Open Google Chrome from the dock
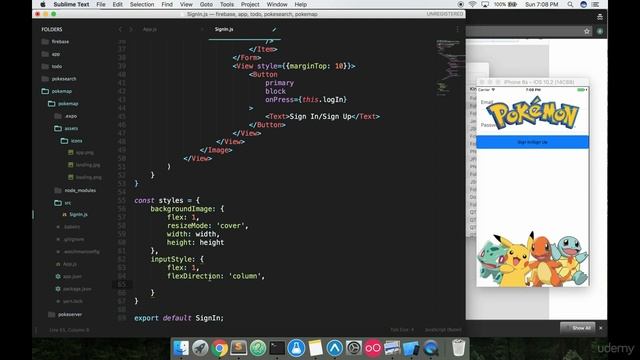This screenshot has width=640, height=360. tap(219, 348)
